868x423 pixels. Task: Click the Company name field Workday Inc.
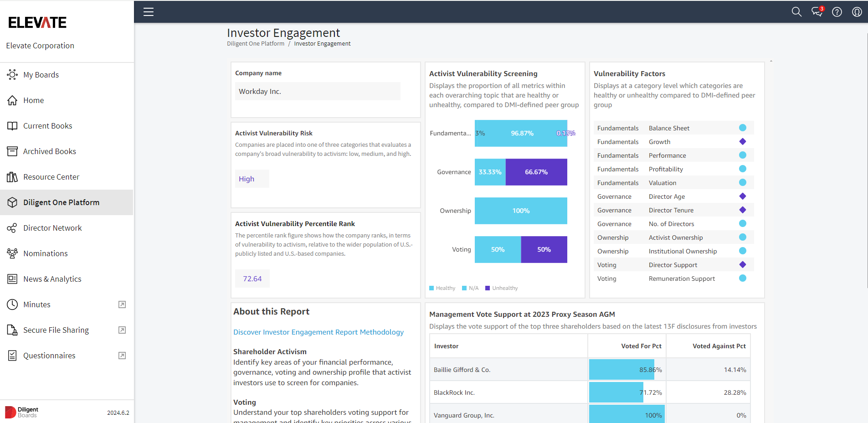click(318, 91)
